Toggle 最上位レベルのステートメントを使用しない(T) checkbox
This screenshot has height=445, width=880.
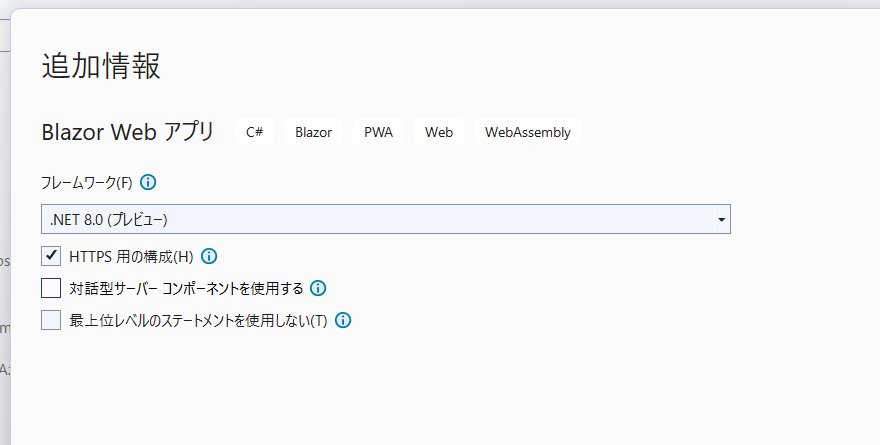click(x=51, y=320)
